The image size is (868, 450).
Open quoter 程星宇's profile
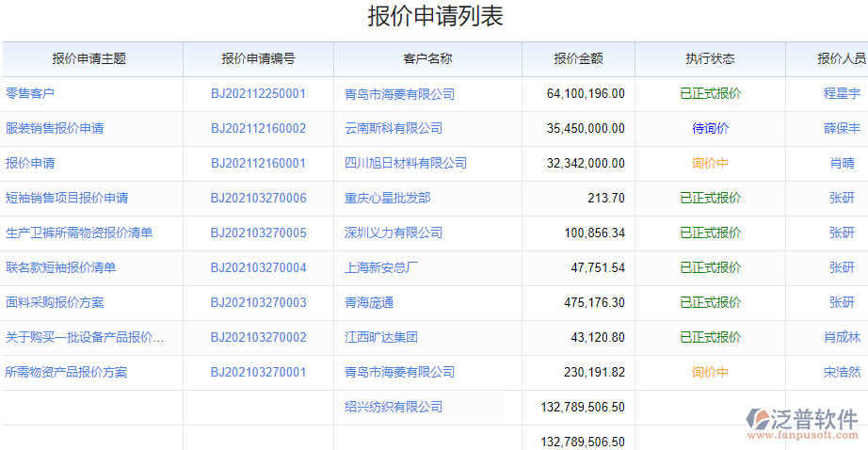(842, 93)
